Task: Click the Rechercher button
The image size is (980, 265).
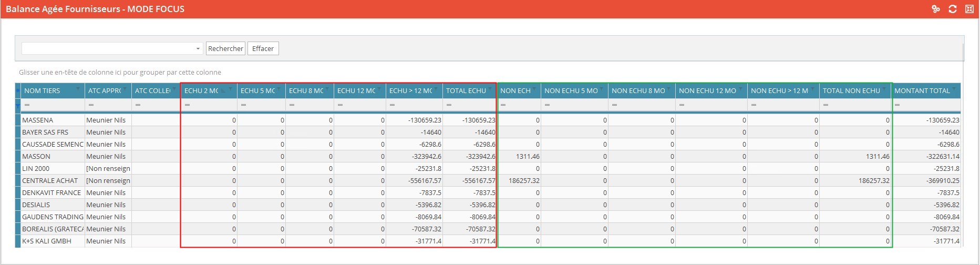Action: click(225, 49)
